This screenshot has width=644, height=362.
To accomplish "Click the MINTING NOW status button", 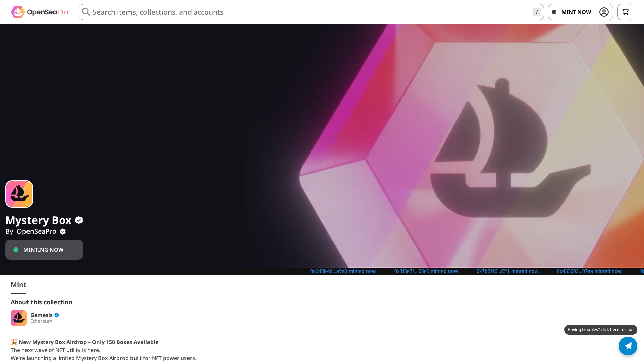I will coord(44,250).
